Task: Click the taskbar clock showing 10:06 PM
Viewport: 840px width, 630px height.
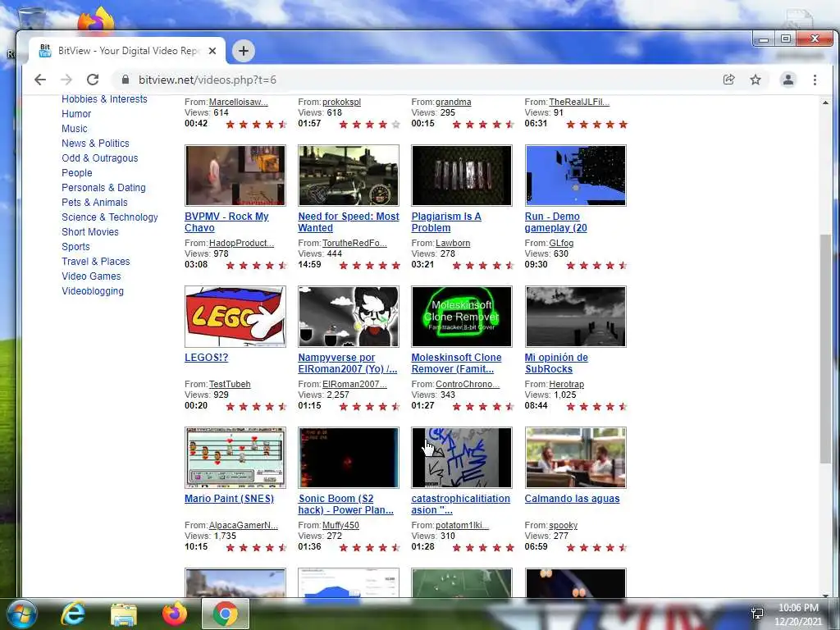Action: point(798,614)
